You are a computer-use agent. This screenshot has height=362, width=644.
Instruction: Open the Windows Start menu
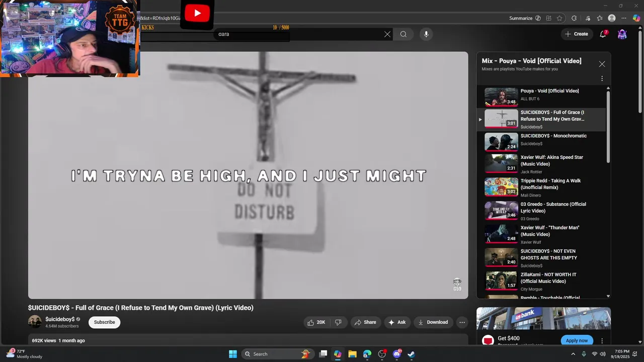point(233,354)
